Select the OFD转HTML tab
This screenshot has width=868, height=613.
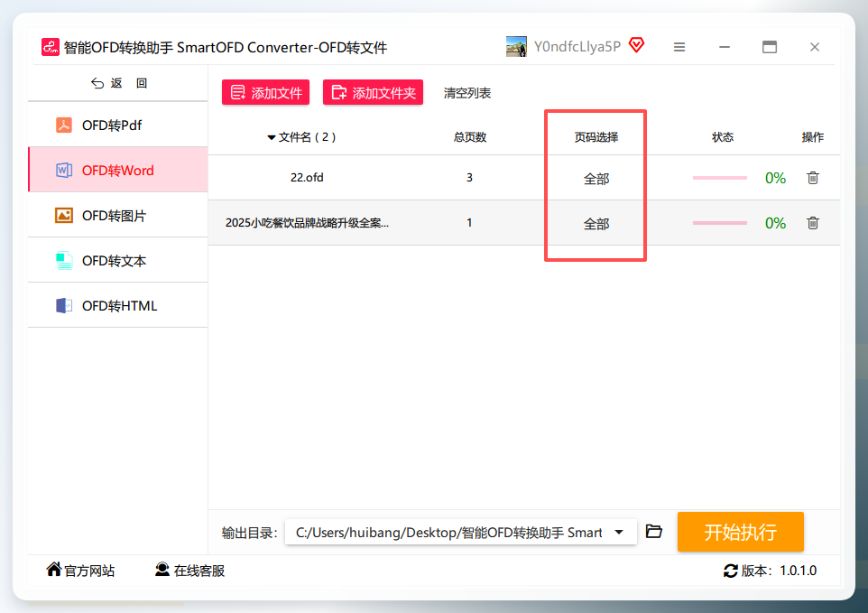(118, 306)
